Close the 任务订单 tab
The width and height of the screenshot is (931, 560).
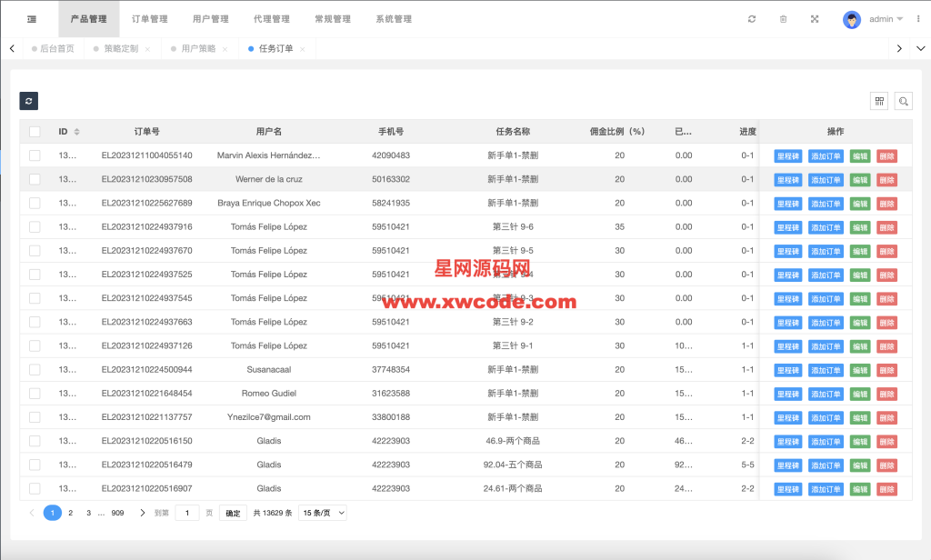pyautogui.click(x=303, y=49)
